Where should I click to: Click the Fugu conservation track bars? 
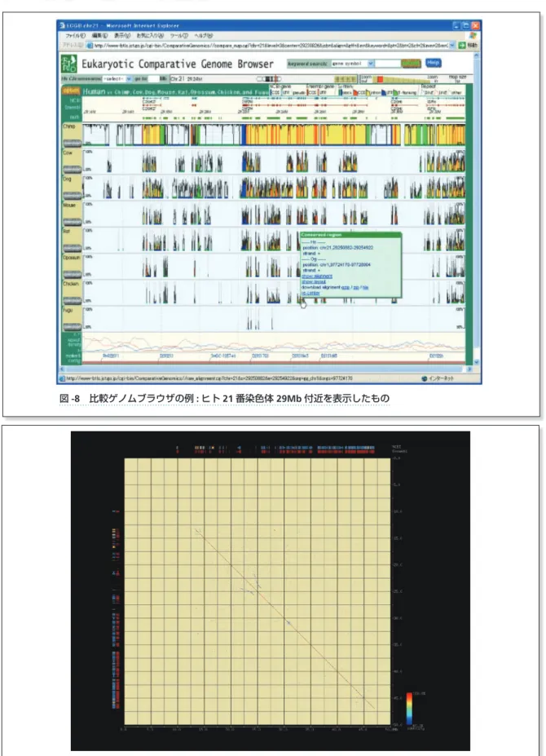(x=259, y=321)
